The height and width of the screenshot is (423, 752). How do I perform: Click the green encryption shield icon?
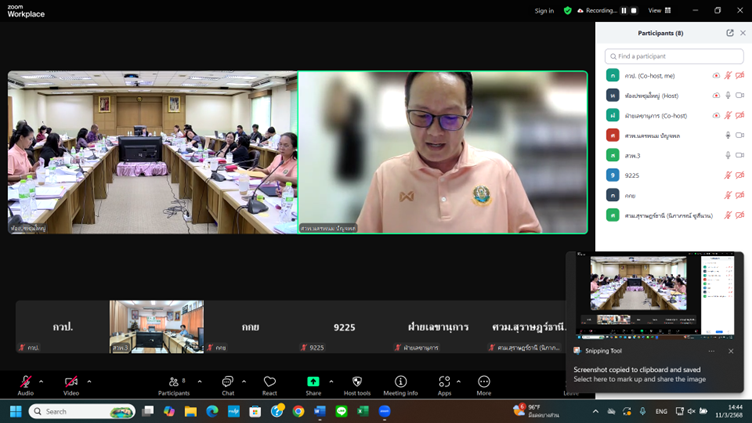coord(567,11)
